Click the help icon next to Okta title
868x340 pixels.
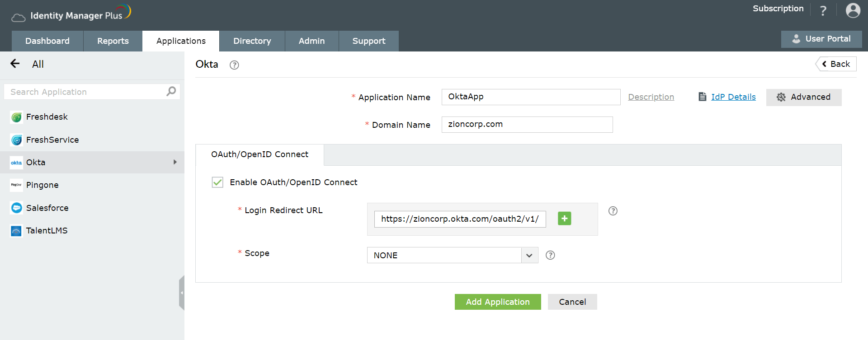[x=234, y=65]
